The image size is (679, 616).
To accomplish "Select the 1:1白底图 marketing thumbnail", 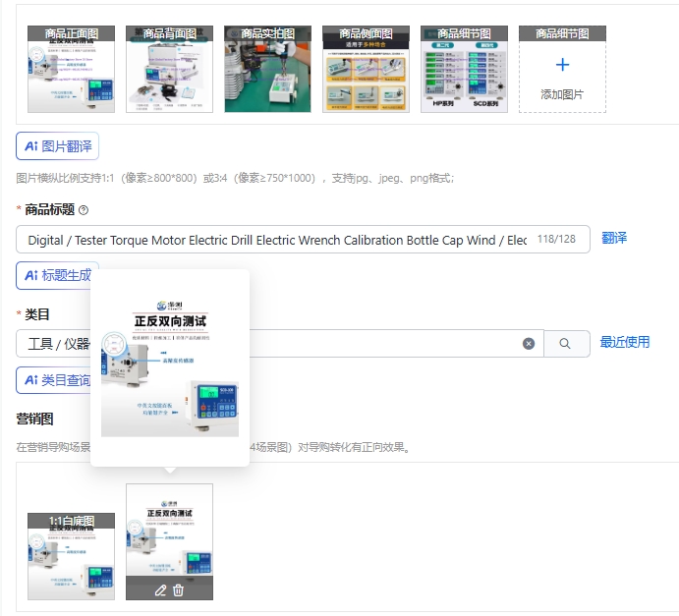I will [71, 557].
